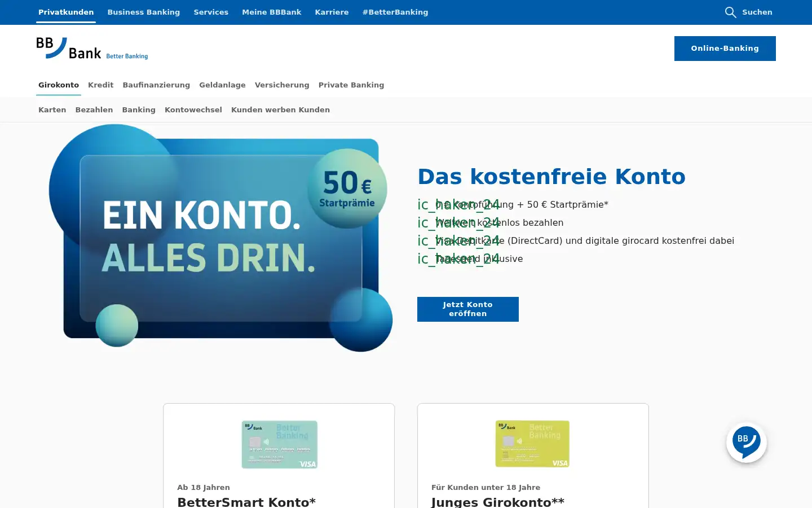Select the Girokonto navigation tab
The width and height of the screenshot is (812, 508).
pyautogui.click(x=59, y=85)
